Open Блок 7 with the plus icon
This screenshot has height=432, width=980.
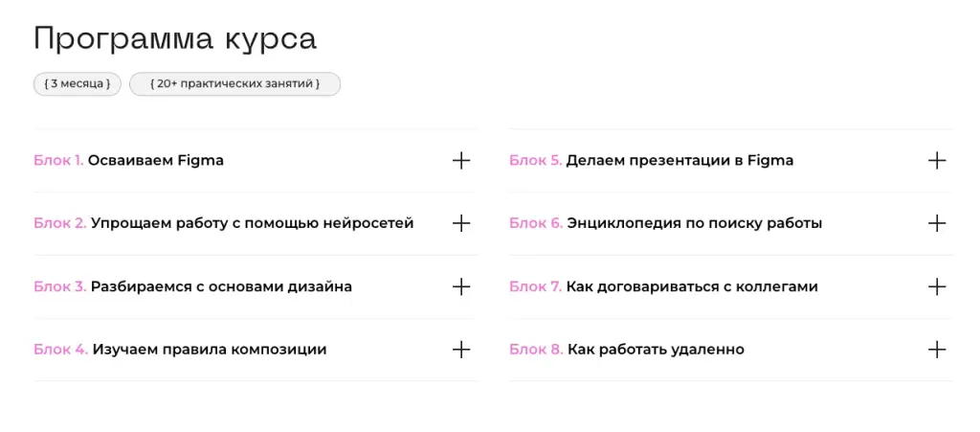pos(937,287)
